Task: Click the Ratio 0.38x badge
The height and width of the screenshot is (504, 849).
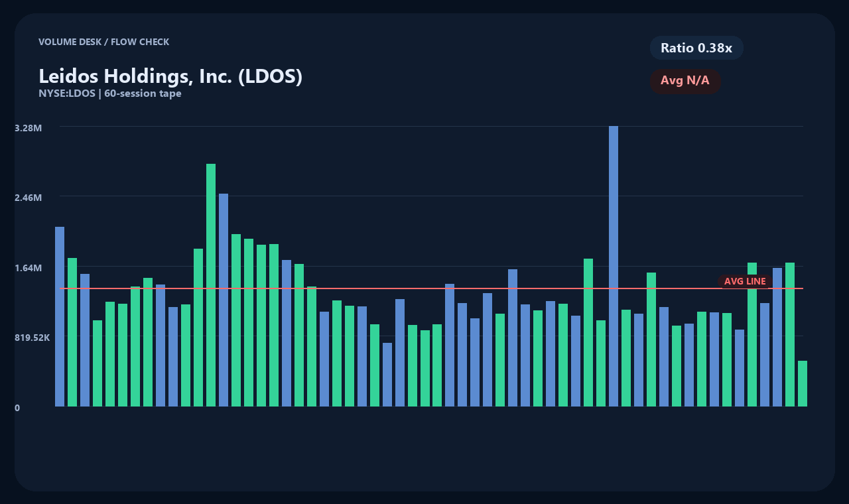Action: coord(696,48)
